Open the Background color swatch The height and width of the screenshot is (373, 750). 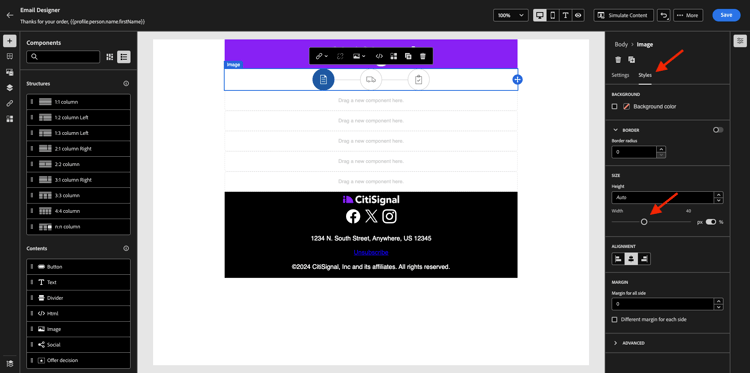coord(626,106)
